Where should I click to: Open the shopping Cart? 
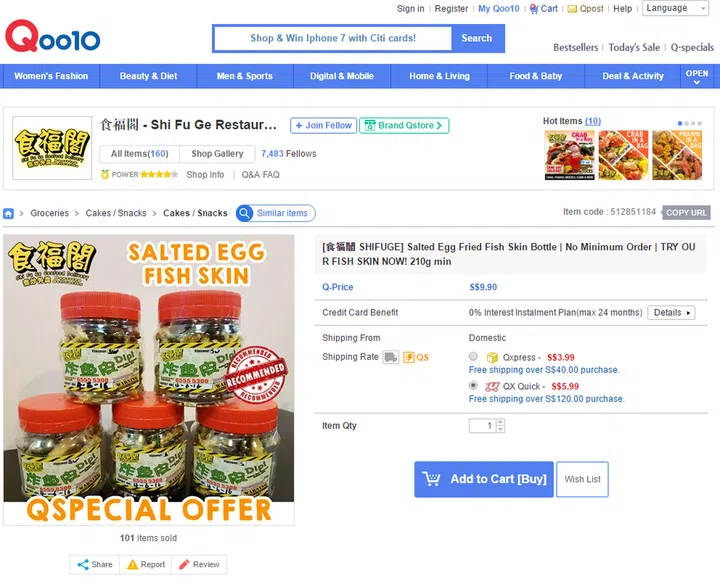tap(544, 9)
